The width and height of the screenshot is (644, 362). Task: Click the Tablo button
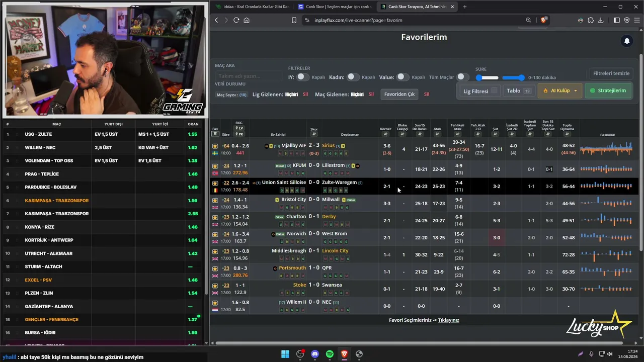(519, 91)
